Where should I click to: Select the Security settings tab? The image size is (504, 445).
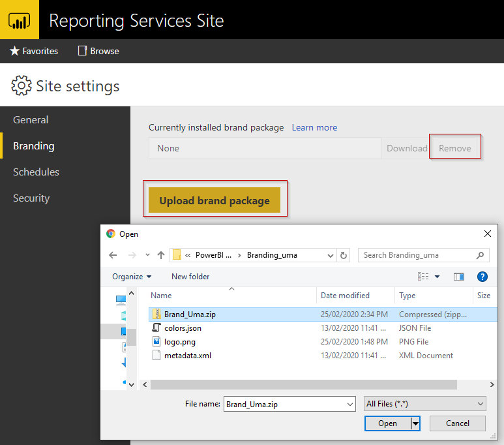(31, 198)
